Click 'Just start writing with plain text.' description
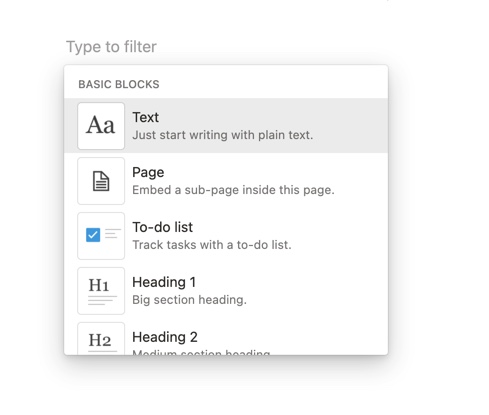The height and width of the screenshot is (415, 489). (223, 135)
